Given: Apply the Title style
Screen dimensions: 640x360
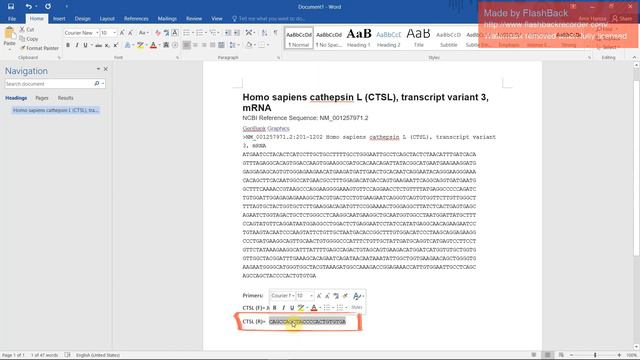Looking at the screenshot, I should [418, 38].
